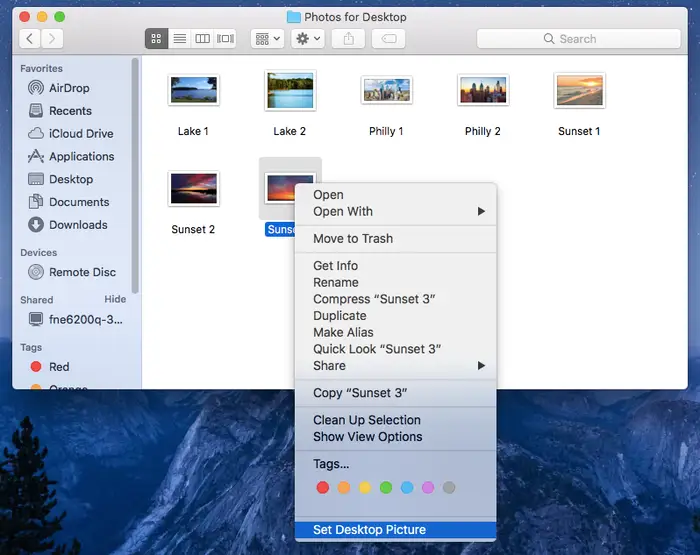Go back with the left arrow button

[x=30, y=39]
